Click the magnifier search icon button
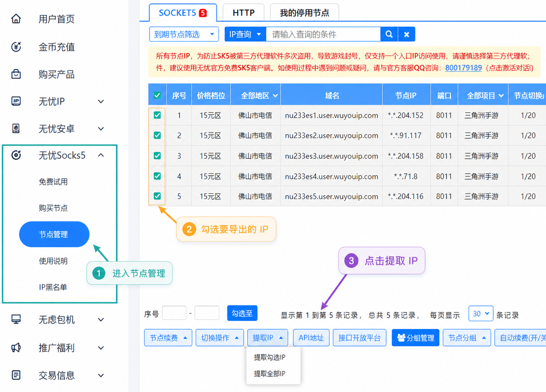 pos(389,34)
